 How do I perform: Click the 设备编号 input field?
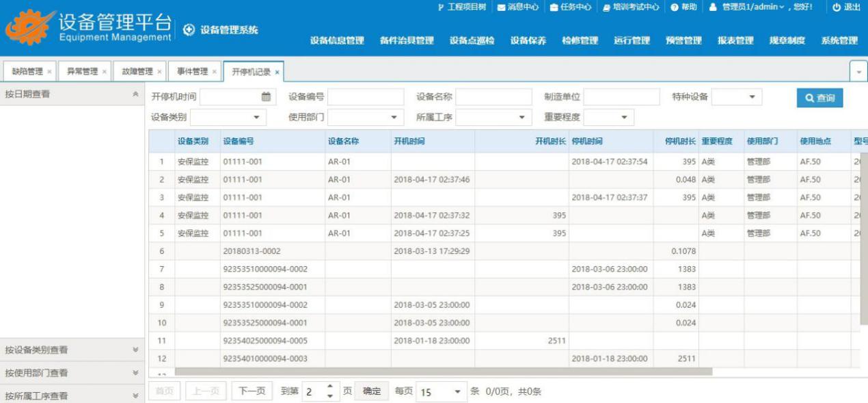coord(366,98)
